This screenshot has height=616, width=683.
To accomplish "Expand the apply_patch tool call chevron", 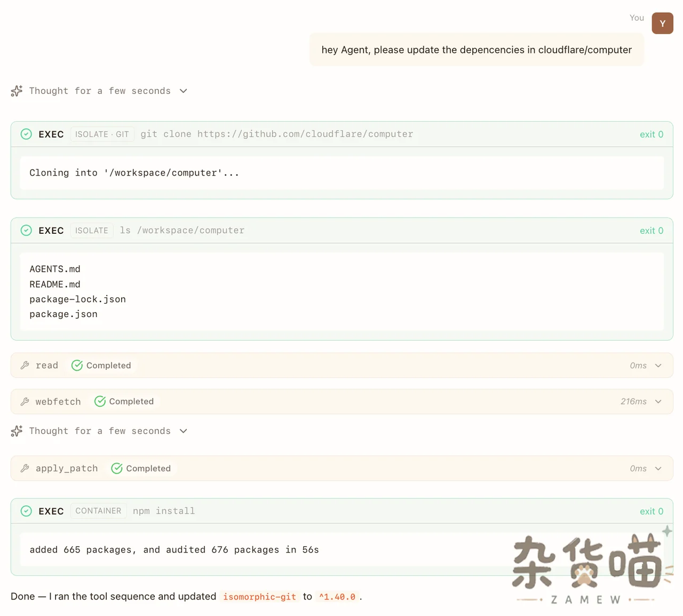I will pyautogui.click(x=658, y=469).
